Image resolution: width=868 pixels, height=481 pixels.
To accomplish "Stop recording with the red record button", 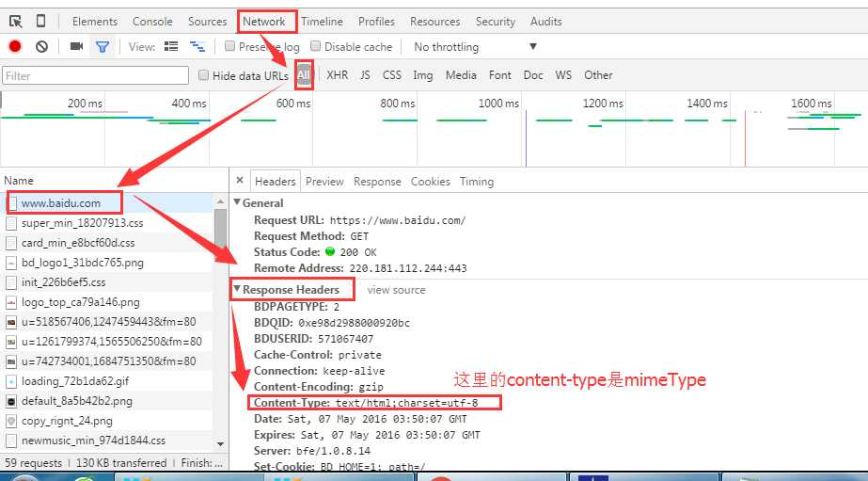I will click(x=15, y=46).
